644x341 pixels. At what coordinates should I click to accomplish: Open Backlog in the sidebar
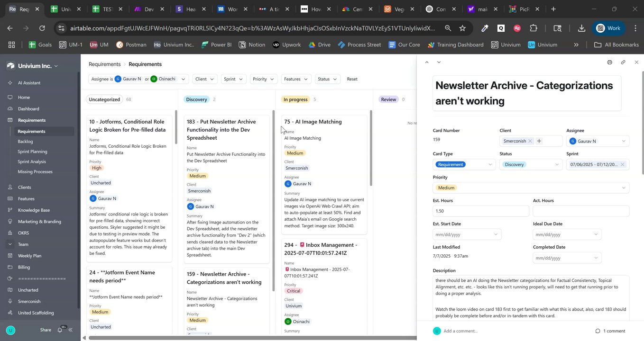click(x=26, y=142)
